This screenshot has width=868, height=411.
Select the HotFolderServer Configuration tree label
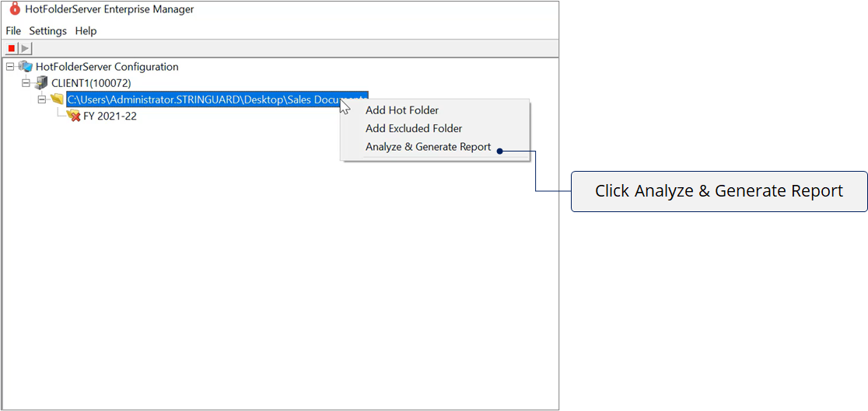pos(107,67)
